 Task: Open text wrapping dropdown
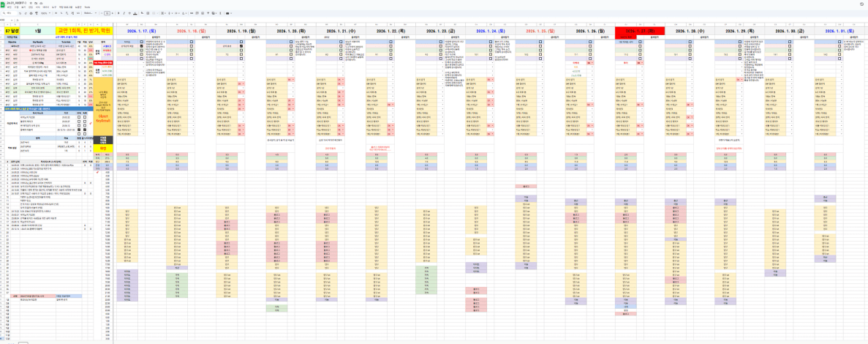pos(176,13)
